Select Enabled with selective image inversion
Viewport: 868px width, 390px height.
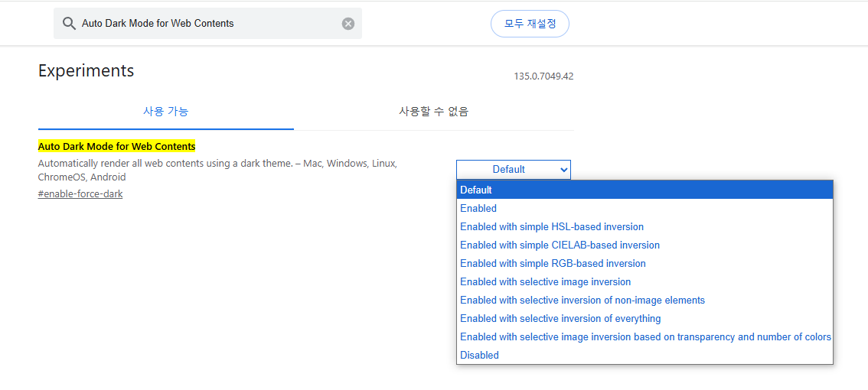click(x=645, y=281)
